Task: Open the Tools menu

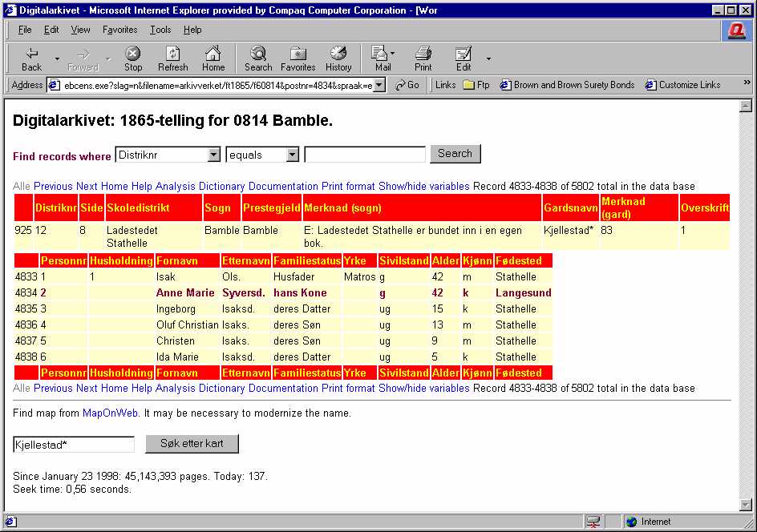Action: [160, 30]
